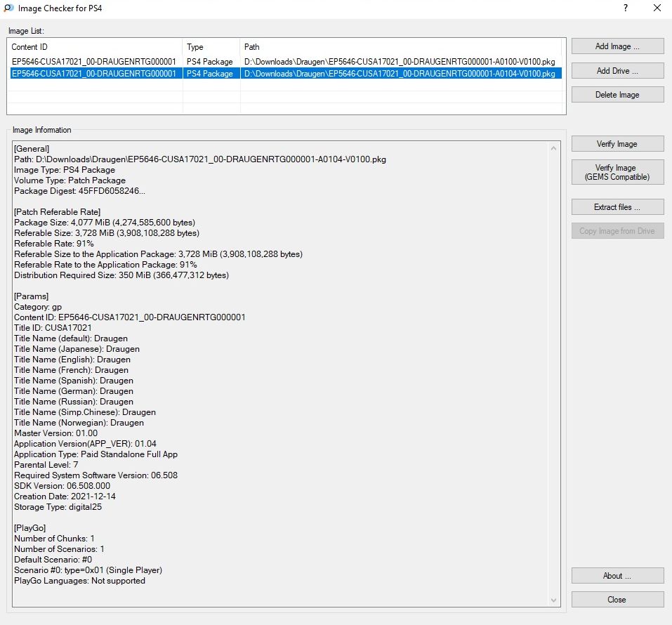Click the first row's PS4 Package type cell
The height and width of the screenshot is (625, 672).
coord(209,62)
